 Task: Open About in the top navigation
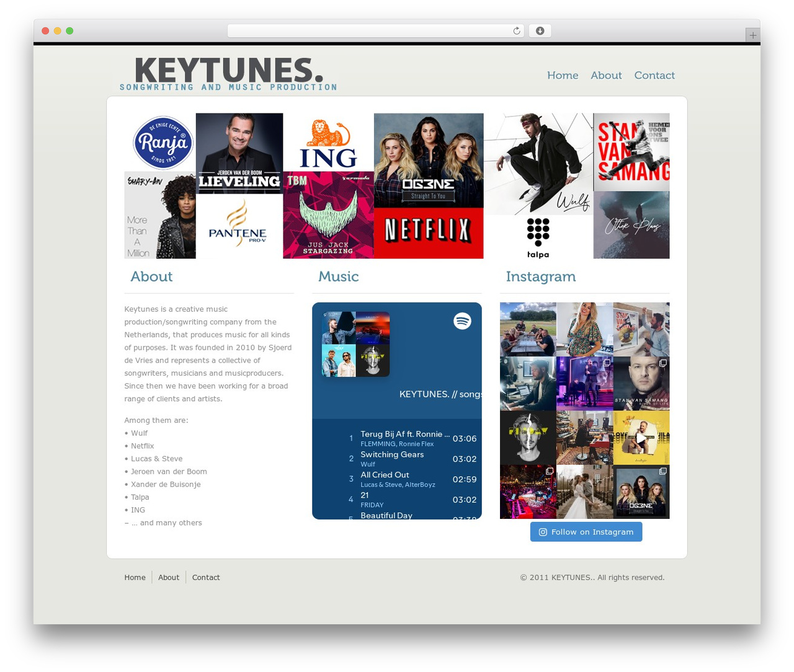[606, 75]
